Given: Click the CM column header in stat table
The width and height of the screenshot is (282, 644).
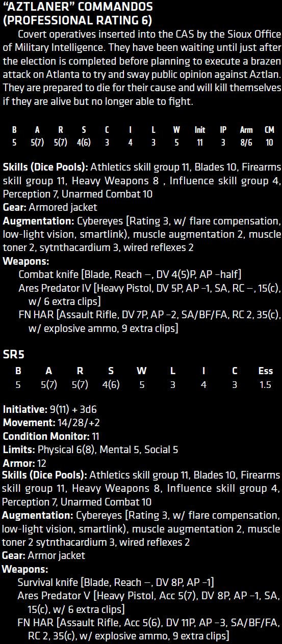Looking at the screenshot, I should tap(269, 130).
